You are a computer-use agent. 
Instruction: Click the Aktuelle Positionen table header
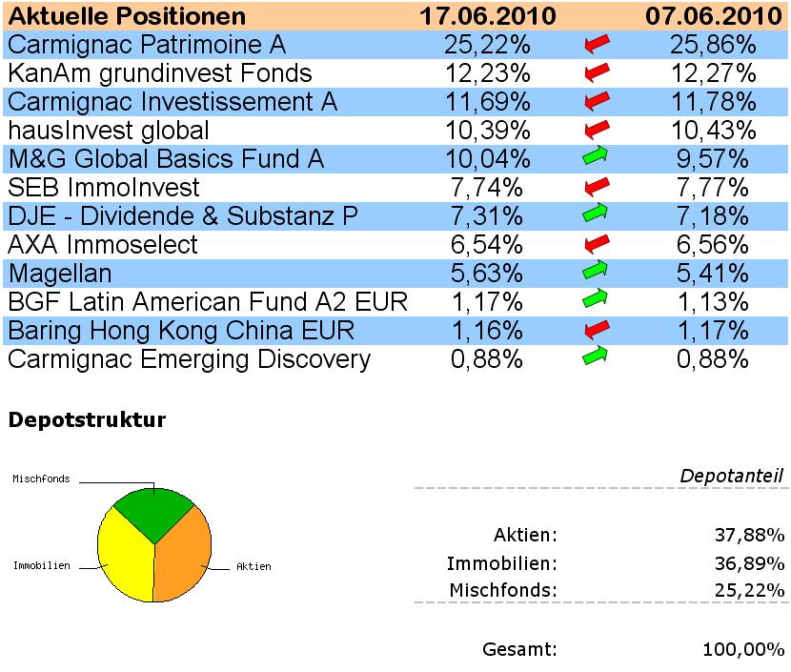pyautogui.click(x=127, y=16)
